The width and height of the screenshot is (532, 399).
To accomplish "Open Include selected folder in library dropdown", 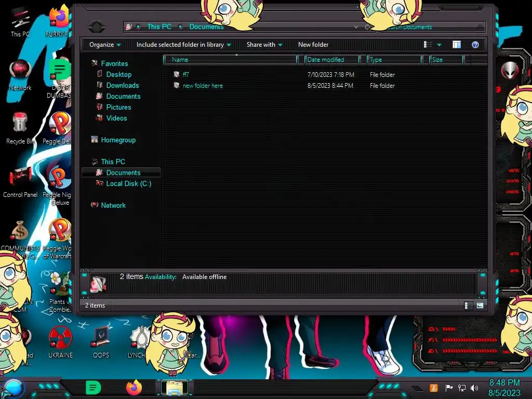I will pyautogui.click(x=183, y=45).
